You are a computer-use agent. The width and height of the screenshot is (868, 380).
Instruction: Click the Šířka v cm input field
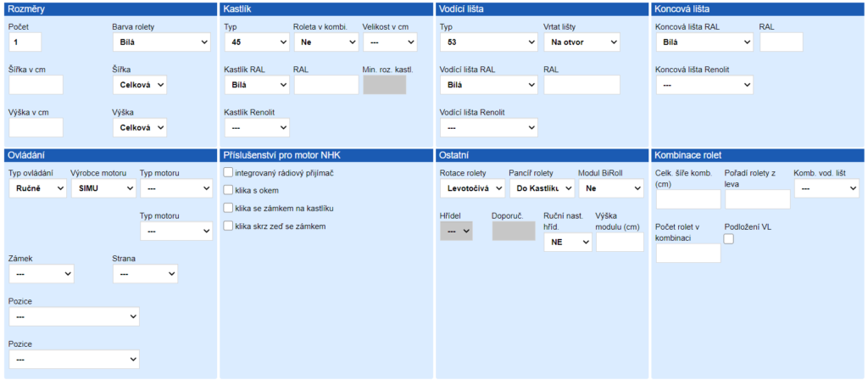click(36, 85)
